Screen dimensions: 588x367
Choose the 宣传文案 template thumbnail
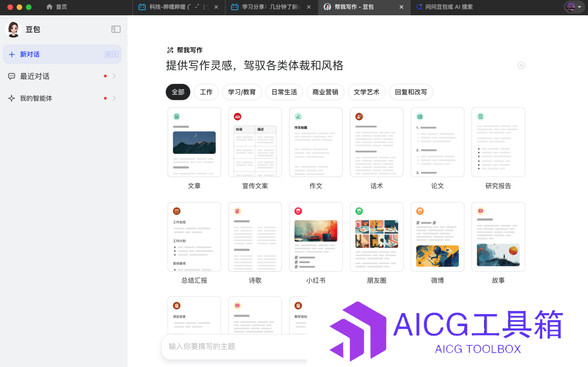255,142
